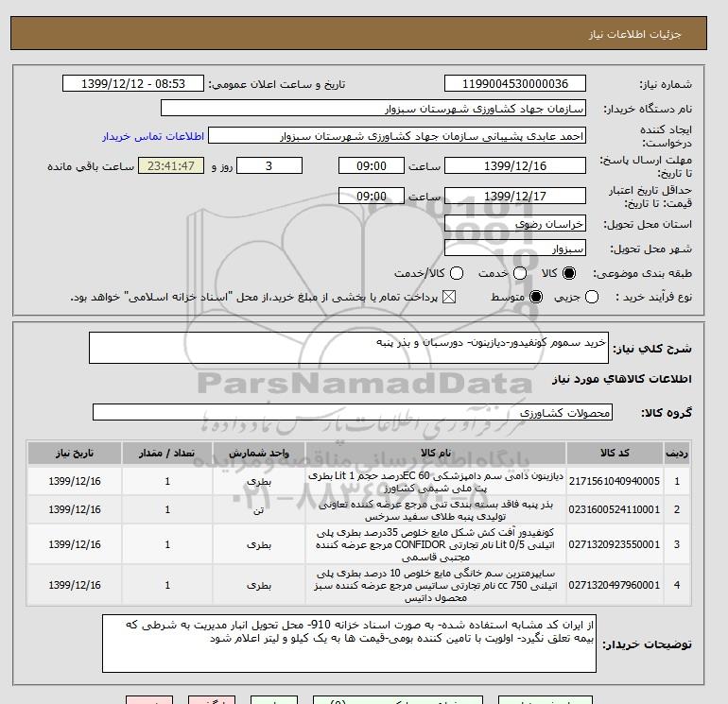Select the کالا radio button
Viewport: 728px width, 704px height.
[x=569, y=273]
